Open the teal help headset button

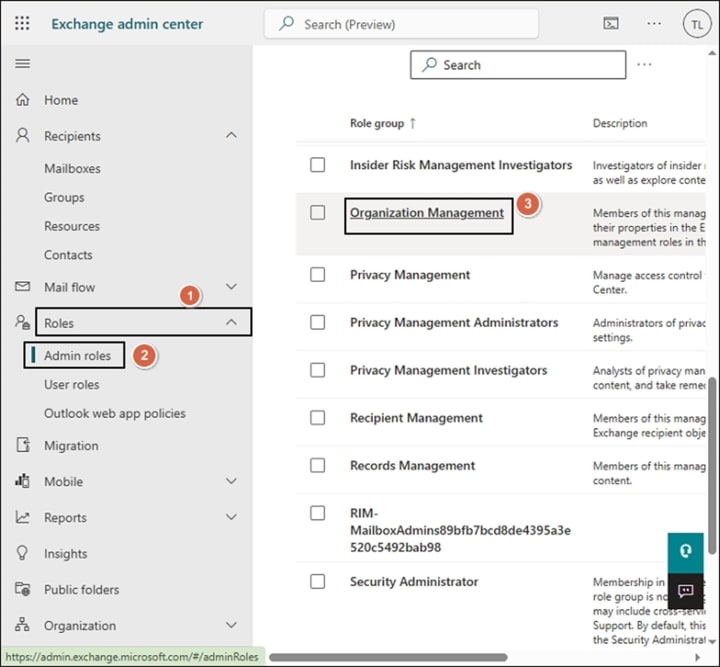(x=686, y=551)
